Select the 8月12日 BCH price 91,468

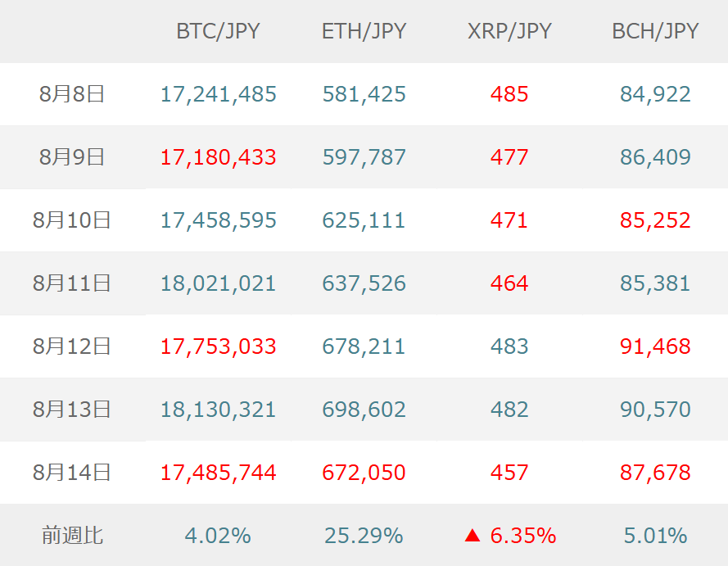point(655,346)
